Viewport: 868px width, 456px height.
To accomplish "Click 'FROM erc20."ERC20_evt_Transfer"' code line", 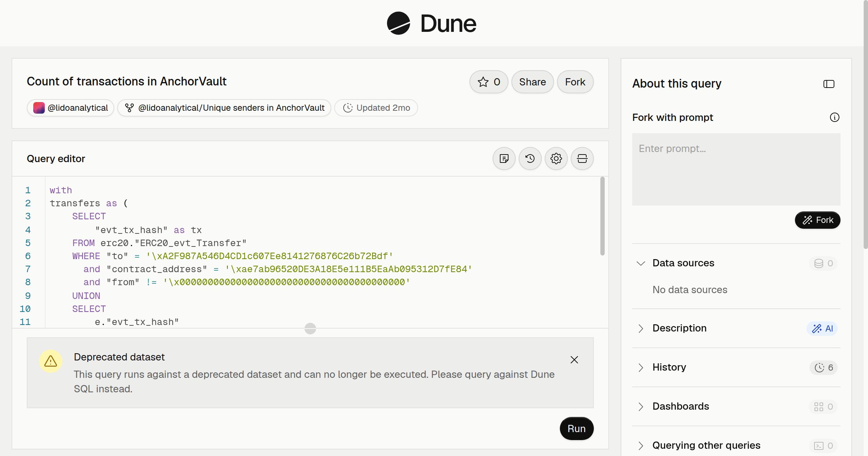I will tap(159, 243).
